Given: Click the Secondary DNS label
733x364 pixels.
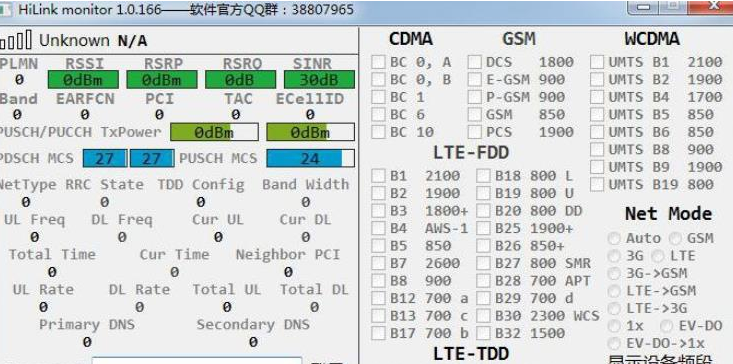Looking at the screenshot, I should (x=253, y=325).
